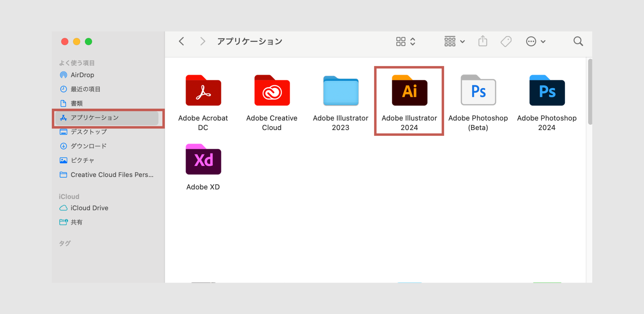Open the Adobe Illustrator 2023 folder
The image size is (644, 314).
[340, 91]
